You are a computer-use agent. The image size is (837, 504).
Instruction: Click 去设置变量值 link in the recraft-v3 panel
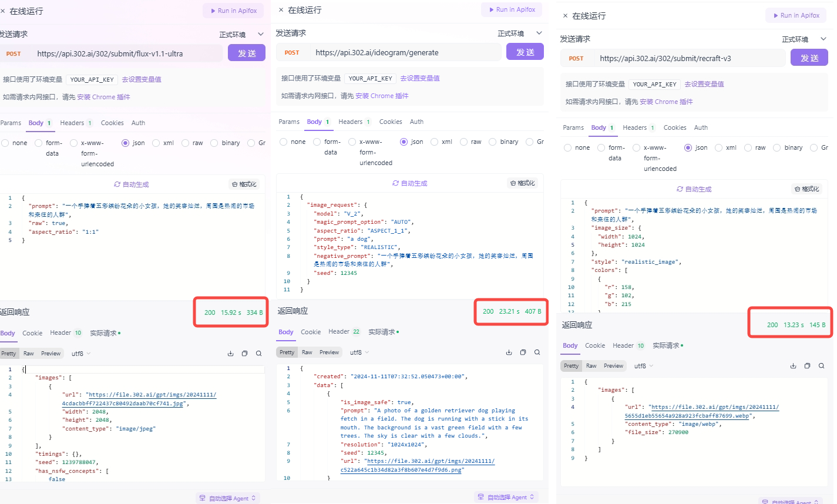click(x=704, y=84)
